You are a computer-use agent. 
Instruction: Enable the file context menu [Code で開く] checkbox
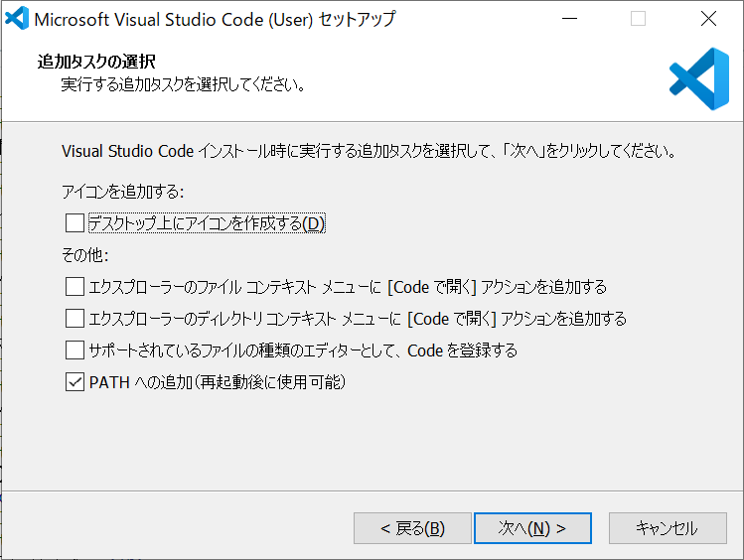pyautogui.click(x=74, y=286)
